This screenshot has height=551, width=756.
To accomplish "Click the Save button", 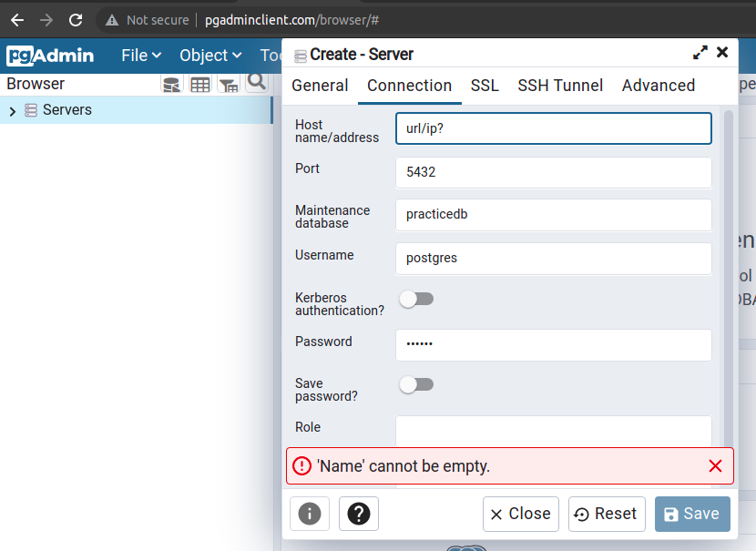I will 692,514.
